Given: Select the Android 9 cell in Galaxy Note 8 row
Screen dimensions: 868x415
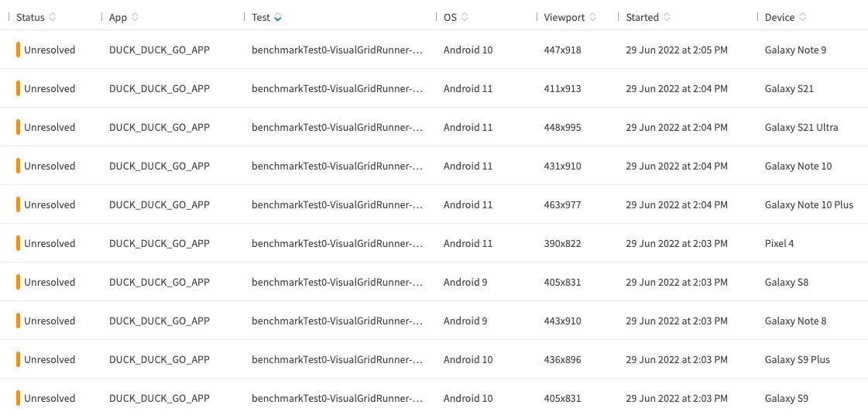Looking at the screenshot, I should [465, 321].
